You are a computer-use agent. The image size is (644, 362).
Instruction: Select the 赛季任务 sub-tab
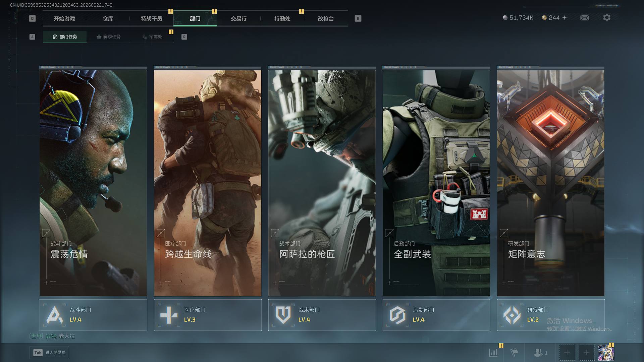click(x=108, y=37)
